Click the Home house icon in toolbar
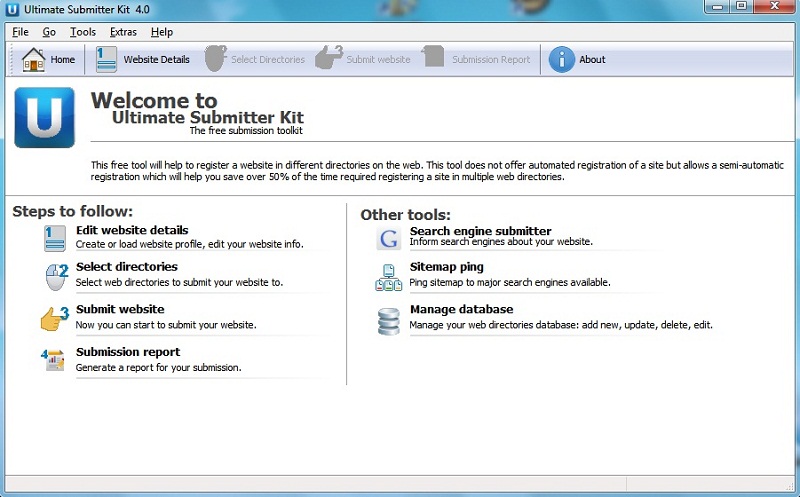 [34, 60]
